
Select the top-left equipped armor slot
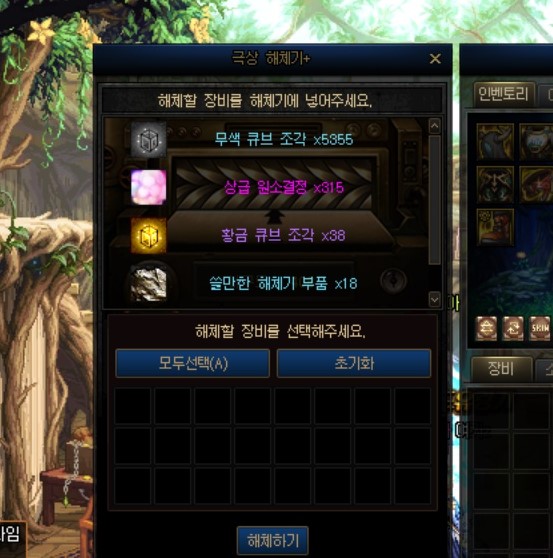point(495,142)
